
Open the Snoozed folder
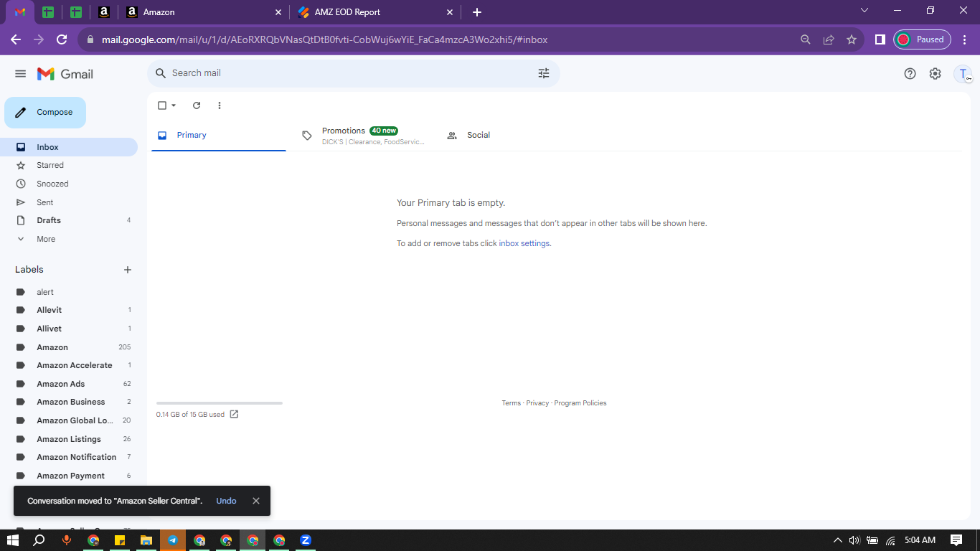click(69, 184)
